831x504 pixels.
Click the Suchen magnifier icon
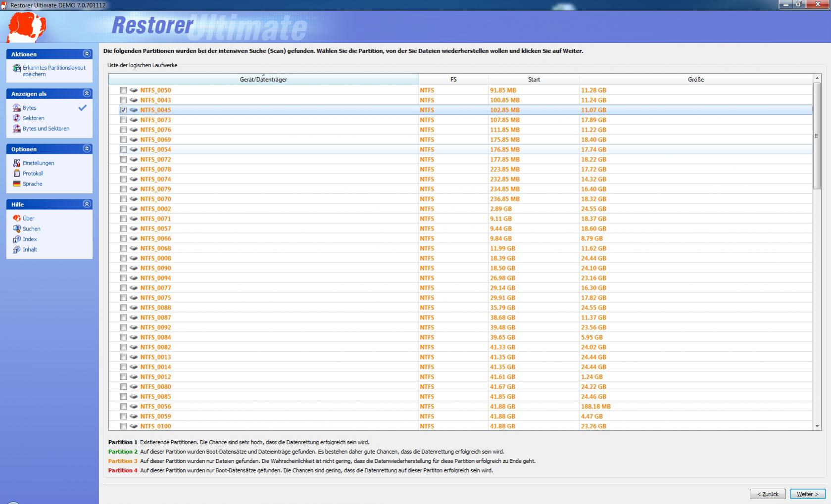[x=17, y=229]
